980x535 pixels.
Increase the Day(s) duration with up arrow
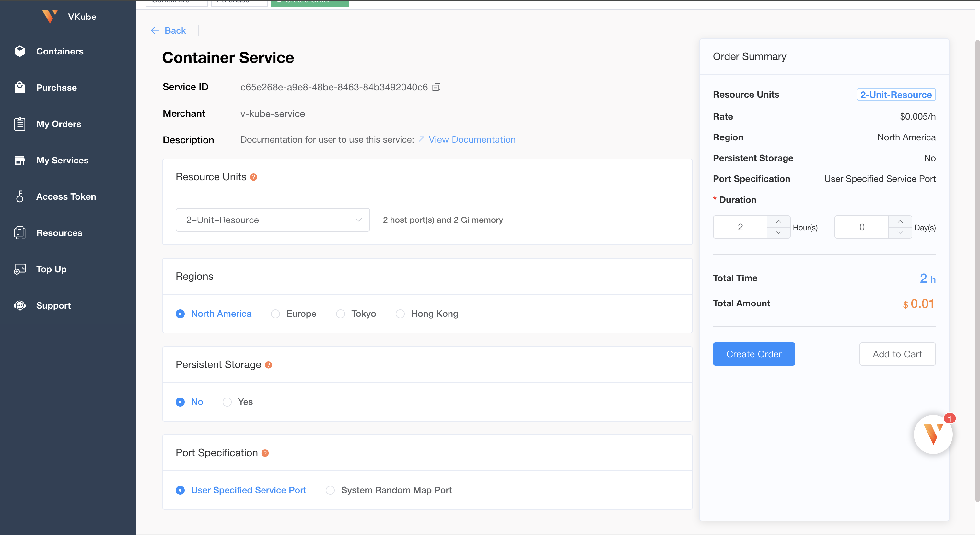coord(900,221)
